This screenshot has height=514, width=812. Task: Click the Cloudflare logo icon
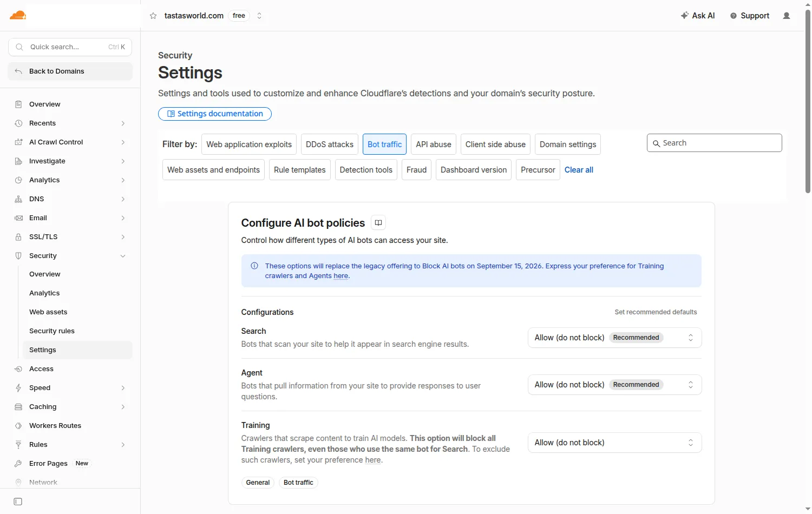pos(18,15)
